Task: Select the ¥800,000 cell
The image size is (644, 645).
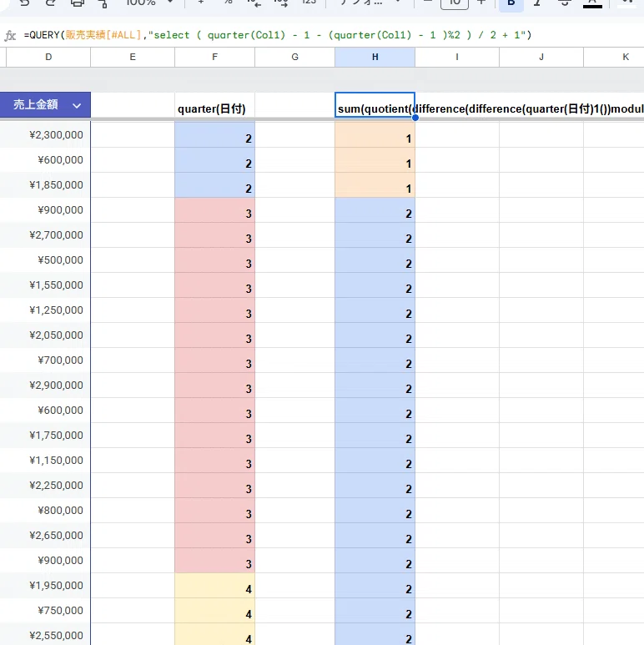Action: click(45, 511)
